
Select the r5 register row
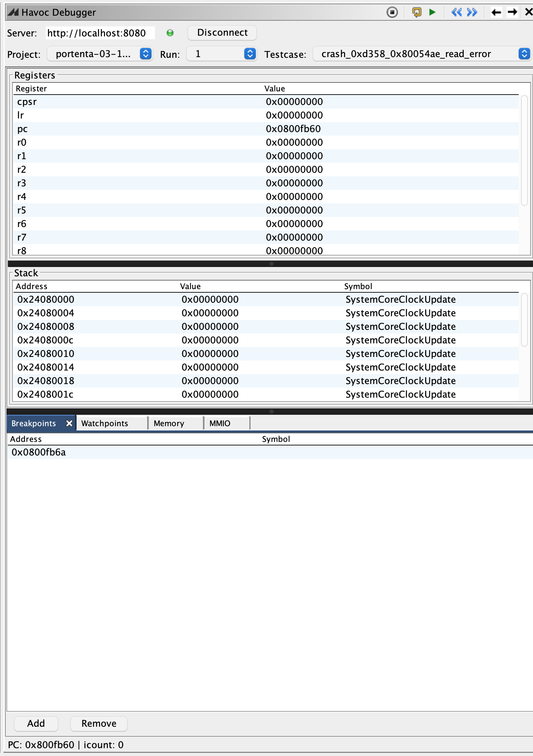[266, 210]
